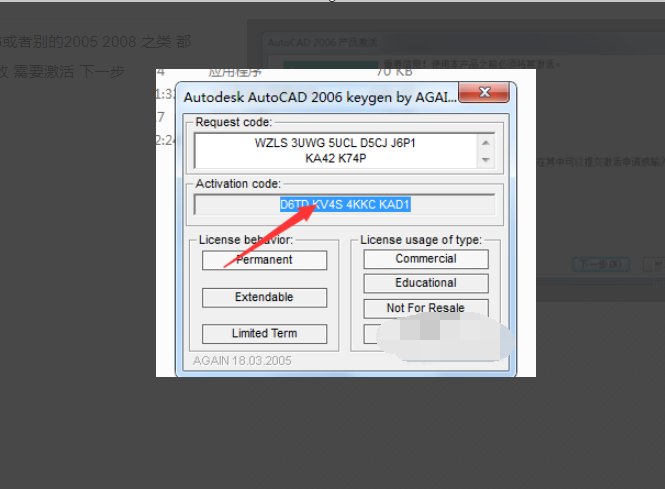Click inside the Request code field
Viewport: 665px width, 489px height.
(x=344, y=151)
